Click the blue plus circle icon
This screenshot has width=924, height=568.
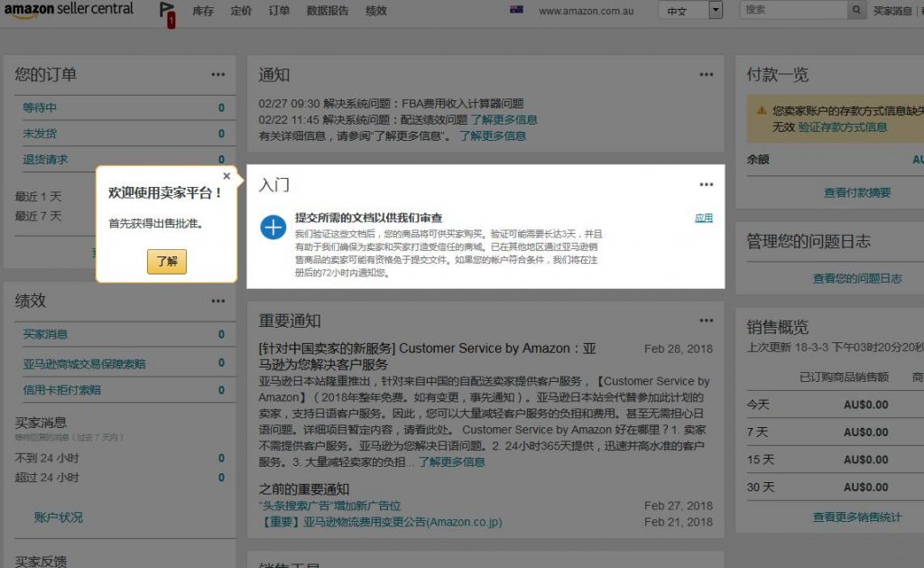coord(273,227)
